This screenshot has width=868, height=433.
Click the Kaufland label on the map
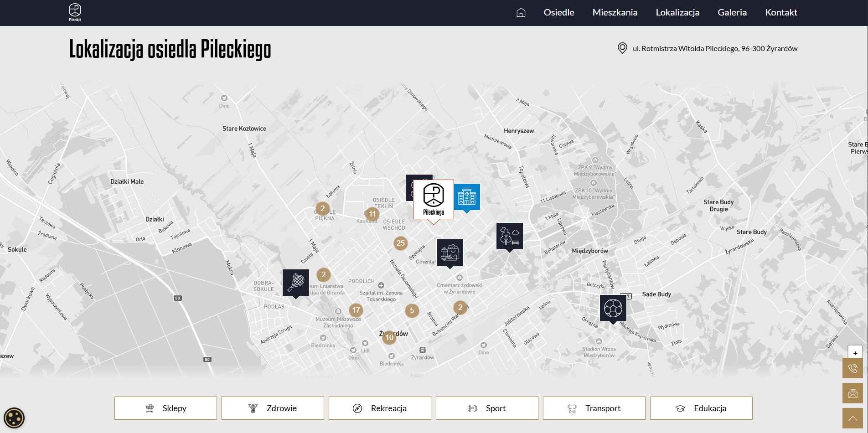[x=367, y=221]
